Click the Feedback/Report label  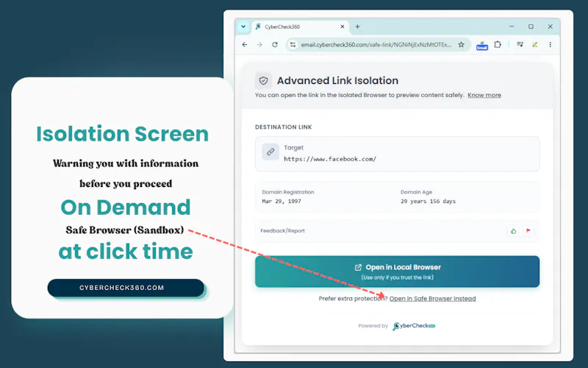pyautogui.click(x=282, y=230)
